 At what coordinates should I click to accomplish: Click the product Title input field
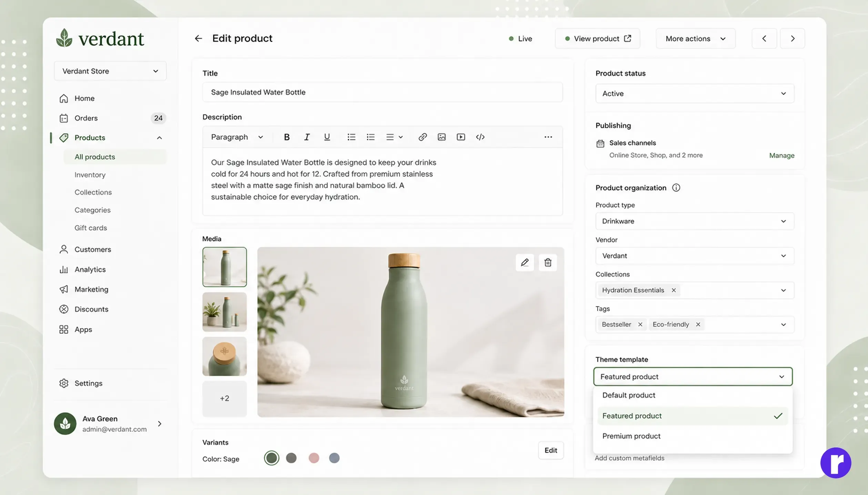382,92
